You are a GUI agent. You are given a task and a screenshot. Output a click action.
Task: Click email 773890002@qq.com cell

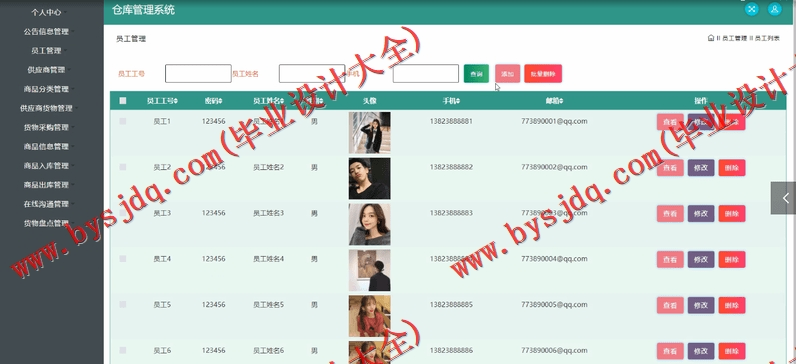pyautogui.click(x=554, y=167)
